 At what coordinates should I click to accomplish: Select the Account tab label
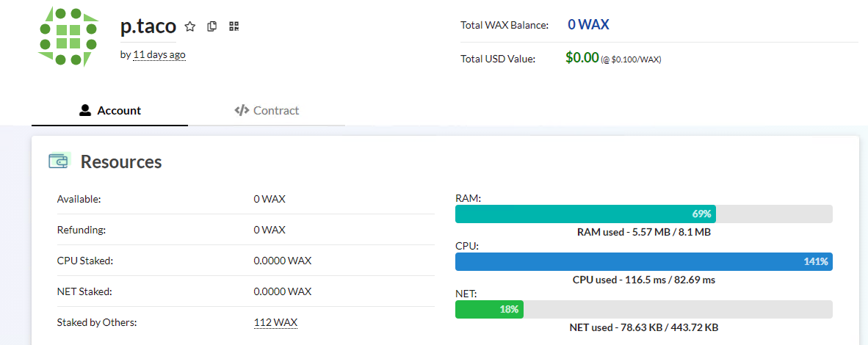click(x=119, y=110)
